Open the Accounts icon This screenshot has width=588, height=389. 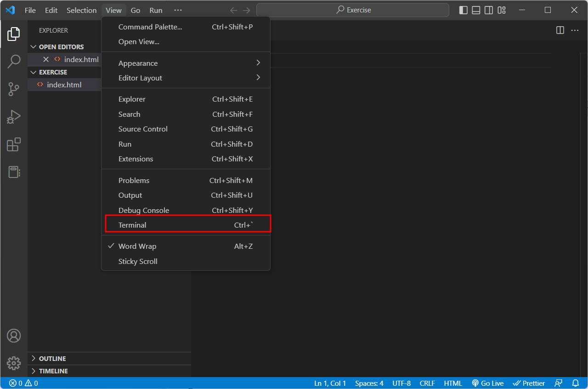(x=14, y=336)
